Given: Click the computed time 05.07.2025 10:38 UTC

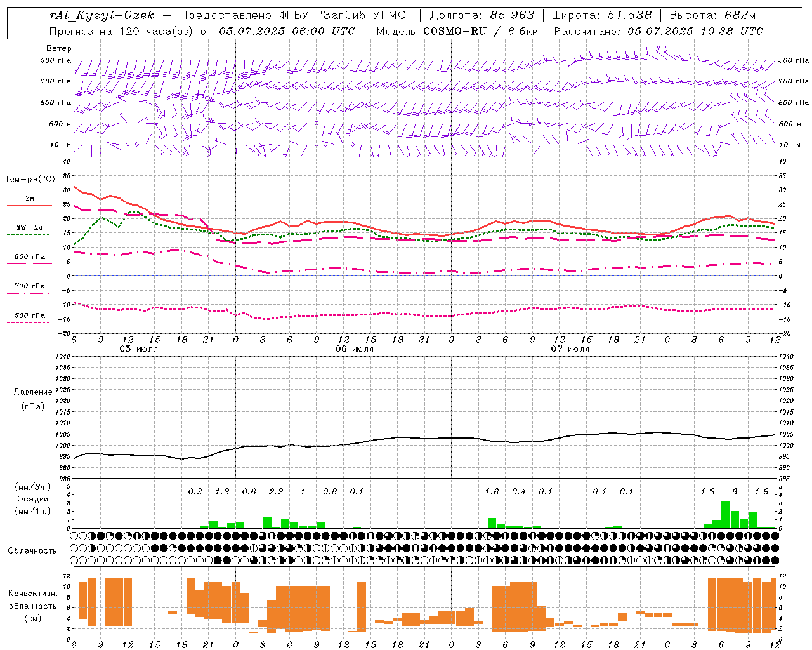Looking at the screenshot, I should pos(695,31).
